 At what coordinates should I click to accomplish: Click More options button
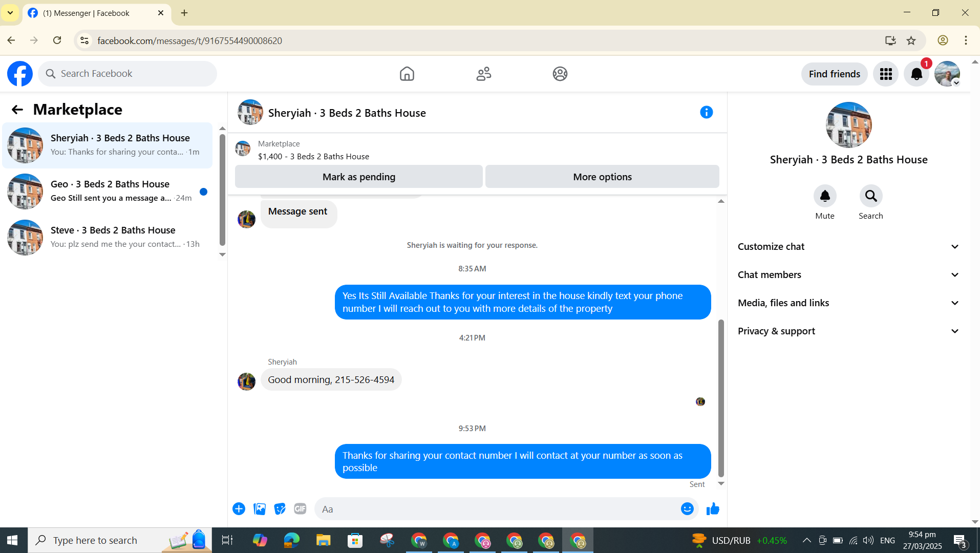point(602,177)
